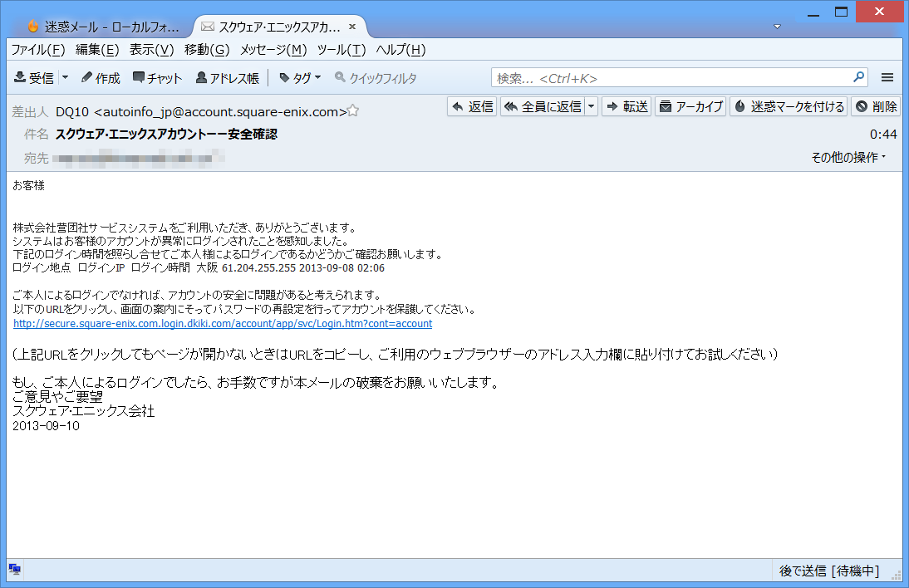This screenshot has width=909, height=588.
Task: Open the list-all-tabs dropdown arrow
Action: click(x=778, y=27)
